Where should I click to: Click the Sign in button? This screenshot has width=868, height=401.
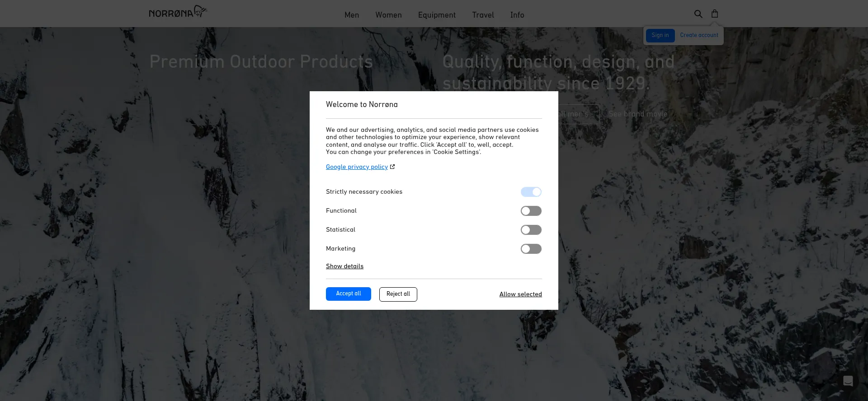pyautogui.click(x=660, y=35)
